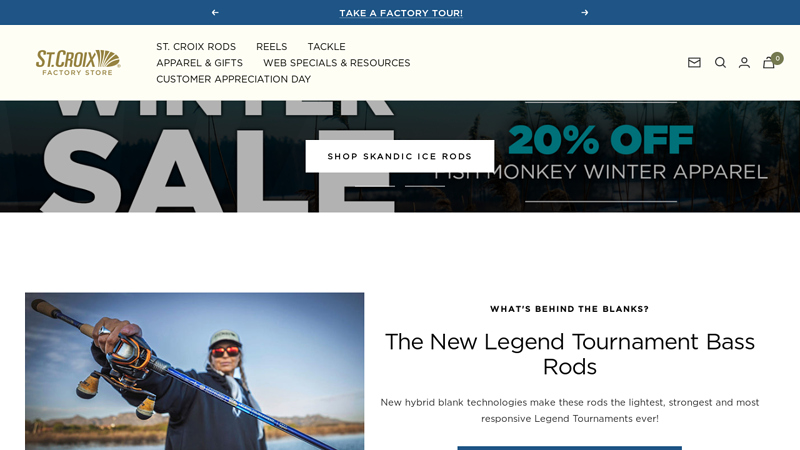Click the blue button below the rod description
Screen dimensions: 800x450
[569, 448]
